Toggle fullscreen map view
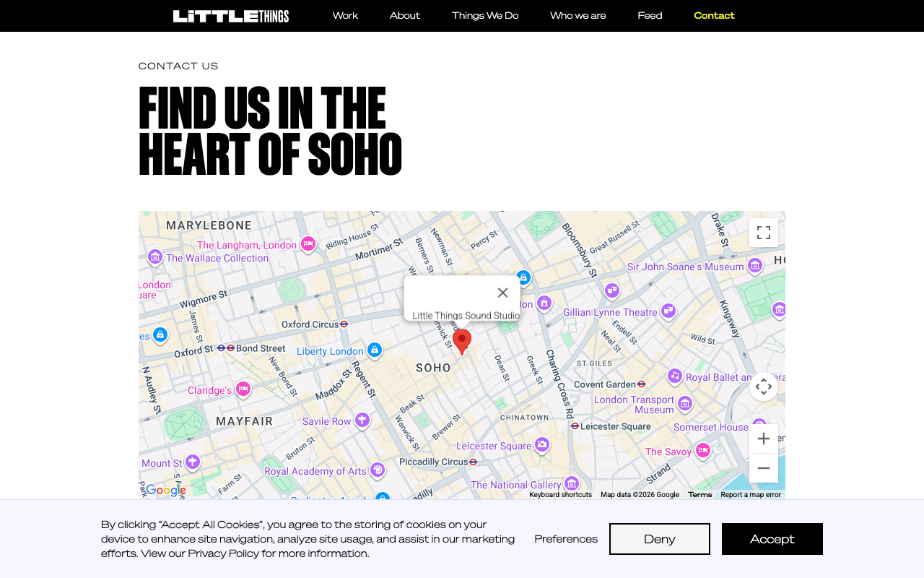The width and height of the screenshot is (924, 578). point(763,233)
